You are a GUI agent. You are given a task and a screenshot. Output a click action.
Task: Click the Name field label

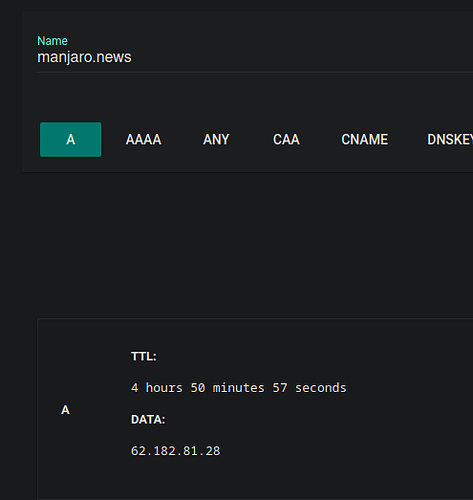[x=52, y=41]
